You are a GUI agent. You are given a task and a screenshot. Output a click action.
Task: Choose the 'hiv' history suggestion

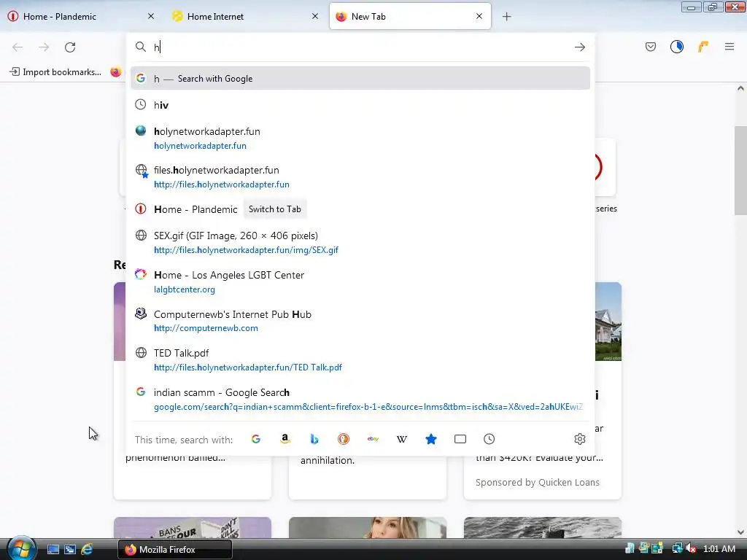(x=360, y=105)
